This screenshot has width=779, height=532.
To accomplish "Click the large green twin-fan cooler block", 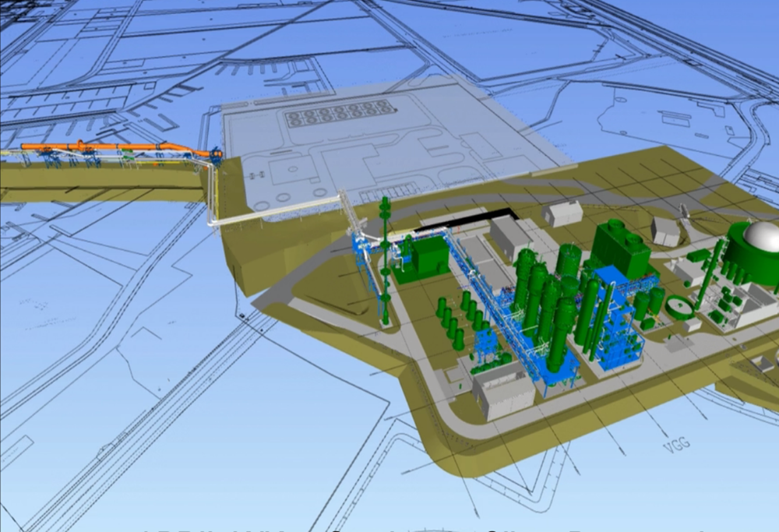I will tap(622, 248).
